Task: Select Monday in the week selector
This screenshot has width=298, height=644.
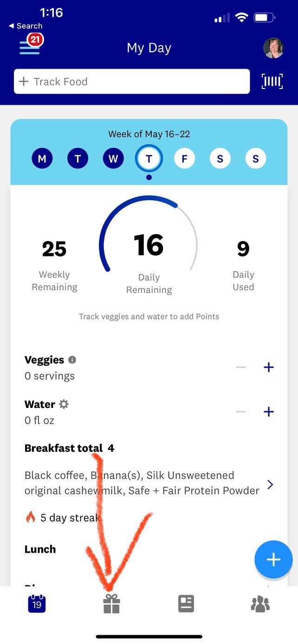Action: point(42,158)
